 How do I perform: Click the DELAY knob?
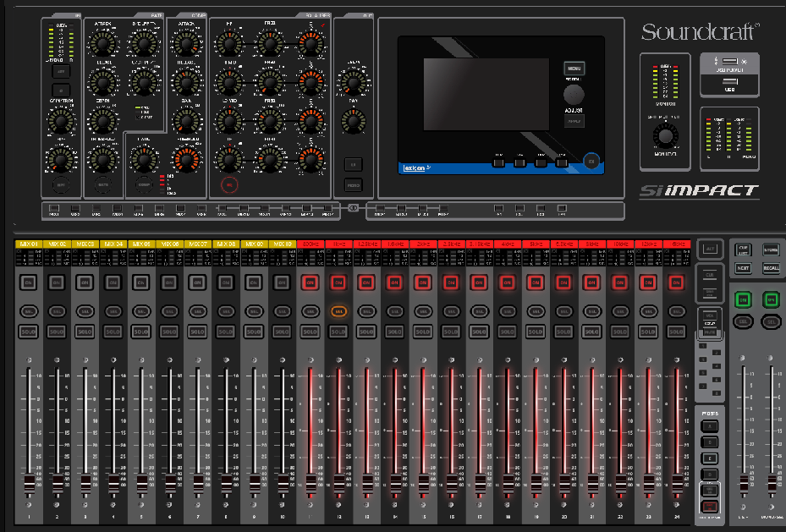point(354,83)
